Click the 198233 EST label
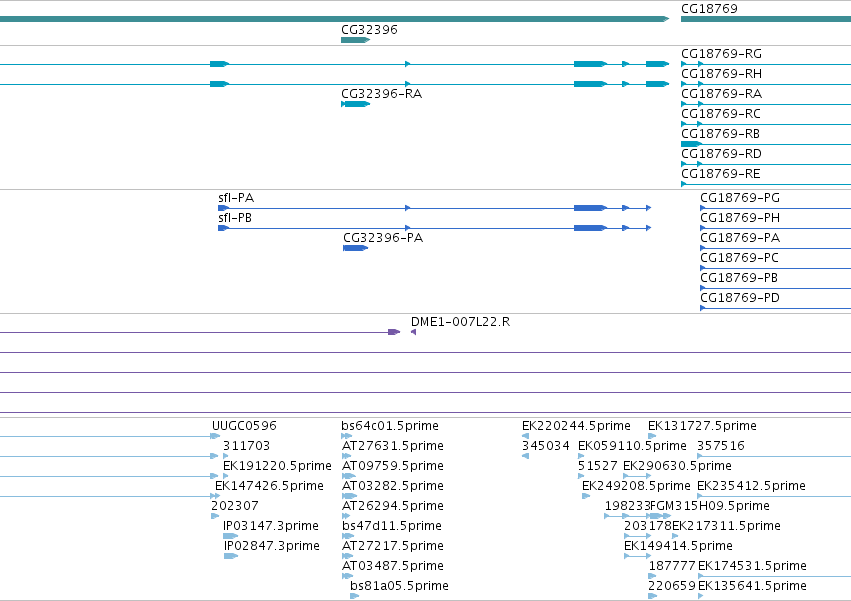The width and height of the screenshot is (851, 601). point(627,506)
